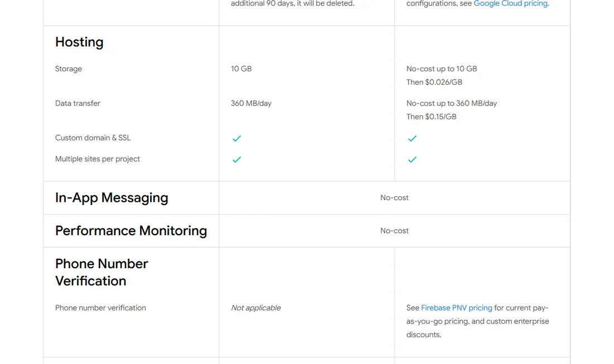The image size is (614, 364).
Task: Open the Firebase PNV pricing link
Action: tap(457, 308)
